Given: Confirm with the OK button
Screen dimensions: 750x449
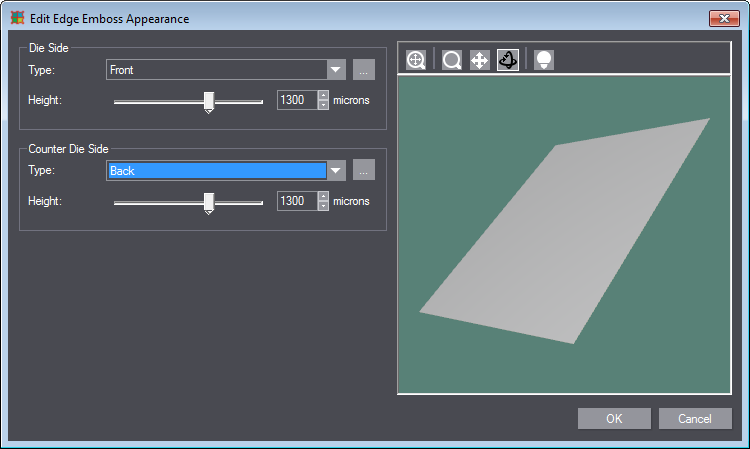Looking at the screenshot, I should (614, 418).
